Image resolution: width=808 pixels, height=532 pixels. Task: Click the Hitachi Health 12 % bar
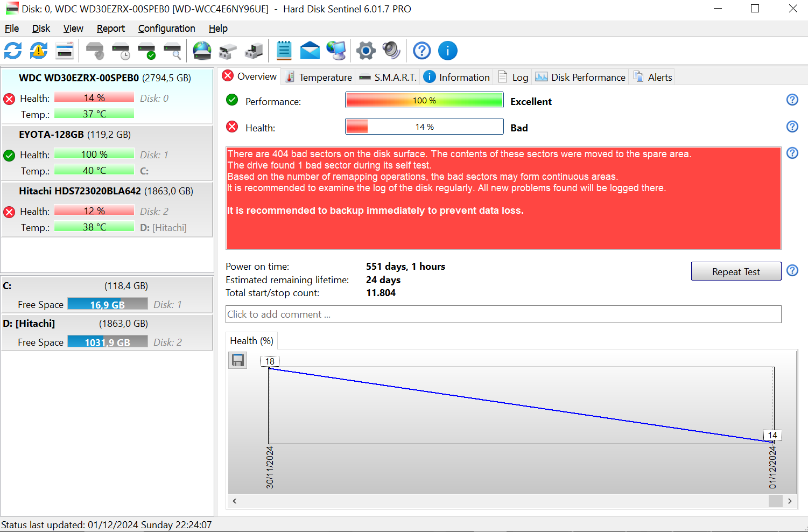pos(94,211)
